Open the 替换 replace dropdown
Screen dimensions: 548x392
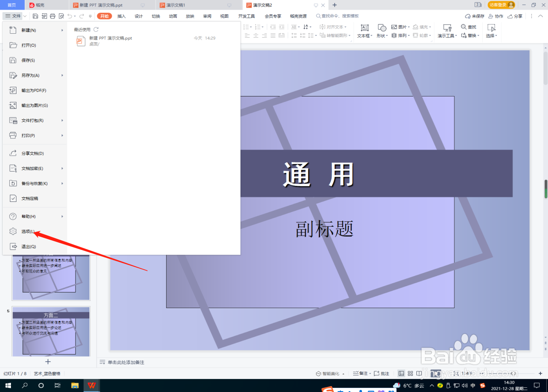[x=470, y=35]
